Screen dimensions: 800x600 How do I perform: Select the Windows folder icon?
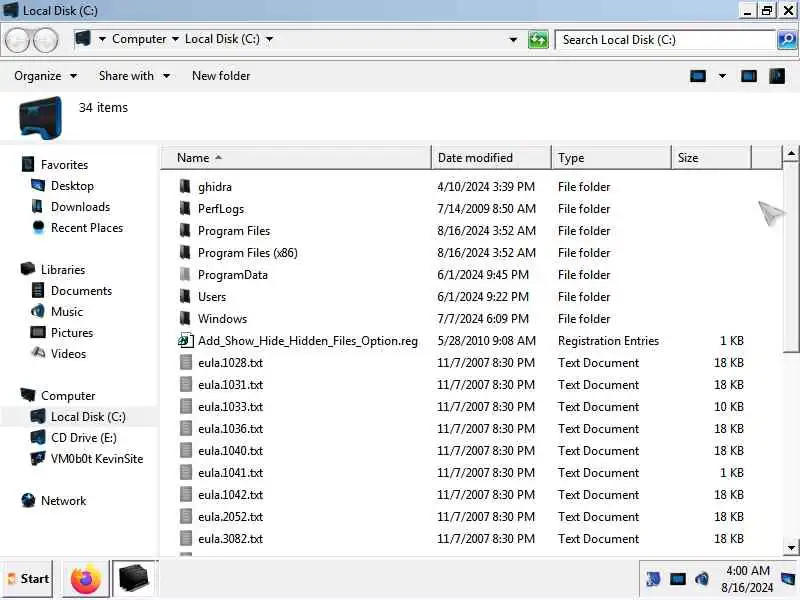tap(185, 318)
